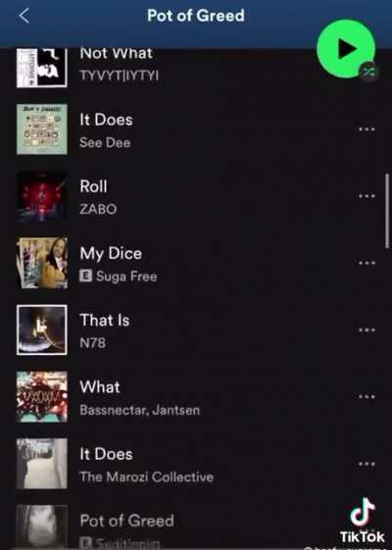This screenshot has width=392, height=550.
Task: Tap the back arrow in header
Action: (24, 16)
